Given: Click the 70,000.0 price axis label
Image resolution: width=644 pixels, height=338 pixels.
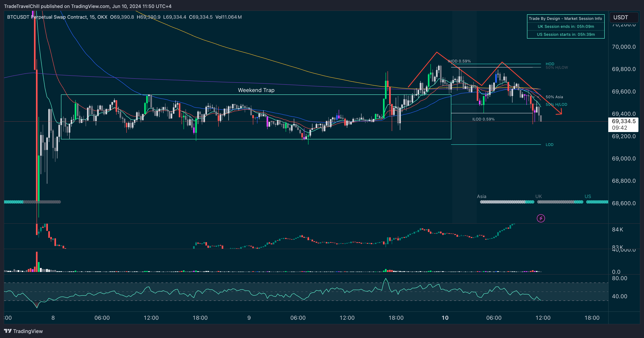Looking at the screenshot, I should pos(624,47).
